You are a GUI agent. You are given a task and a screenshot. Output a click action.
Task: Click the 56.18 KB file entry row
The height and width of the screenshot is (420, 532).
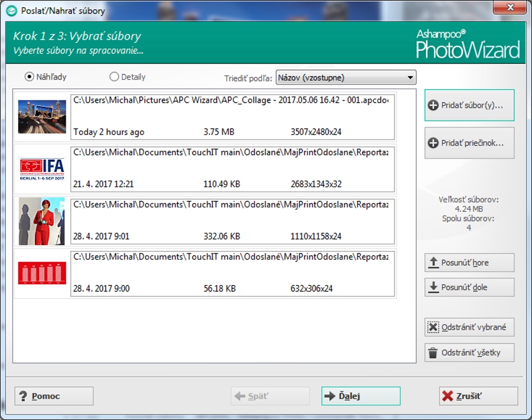click(233, 273)
